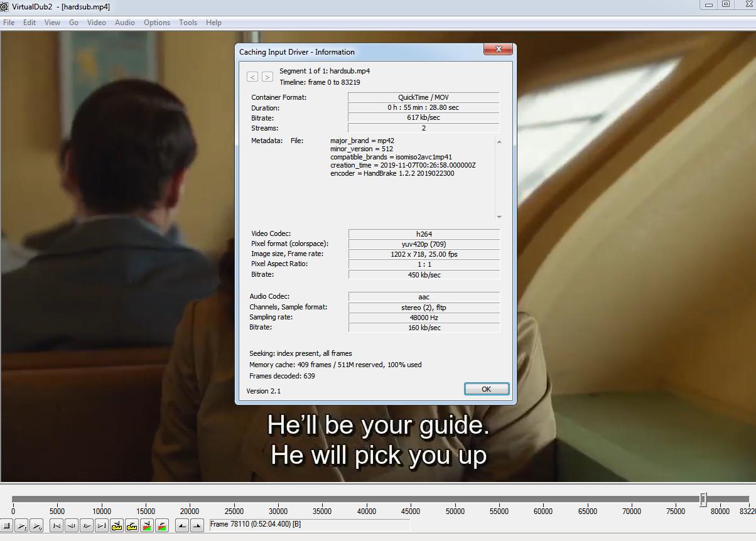Select the yuv420p (709) pixel format value
The width and height of the screenshot is (756, 541).
[x=424, y=244]
